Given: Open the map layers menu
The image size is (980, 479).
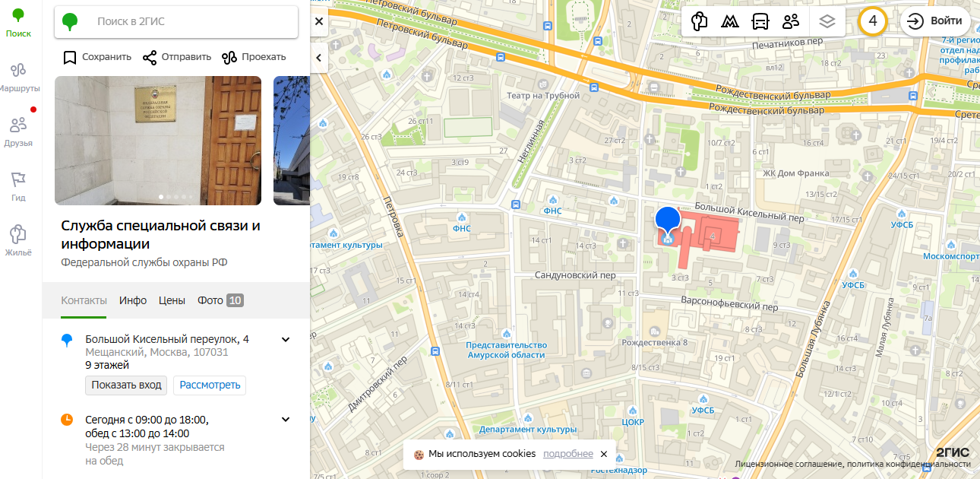Looking at the screenshot, I should click(827, 21).
